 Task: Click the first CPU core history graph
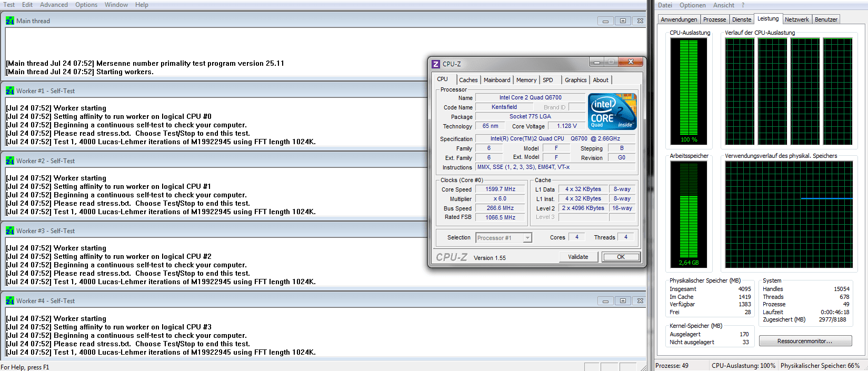[740, 92]
